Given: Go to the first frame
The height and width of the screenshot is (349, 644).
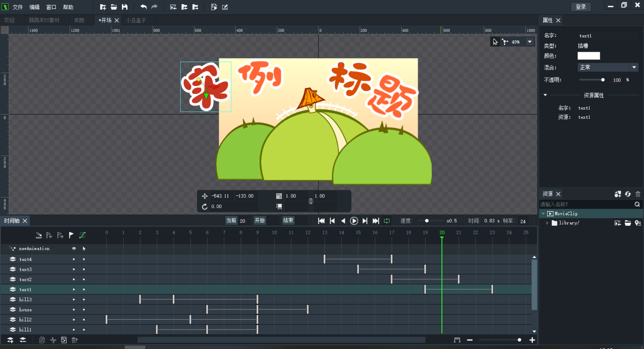Looking at the screenshot, I should (x=321, y=221).
